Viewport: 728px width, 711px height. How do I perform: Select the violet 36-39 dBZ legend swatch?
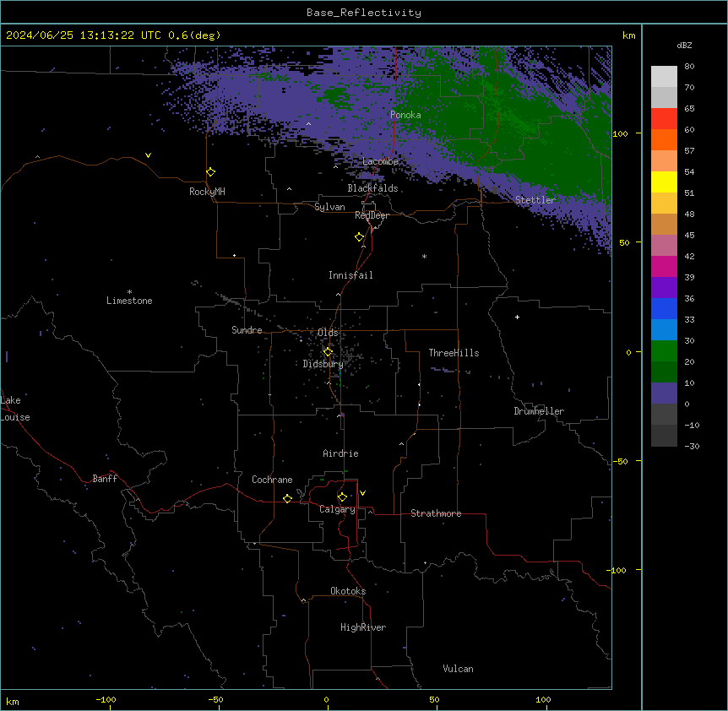(664, 287)
